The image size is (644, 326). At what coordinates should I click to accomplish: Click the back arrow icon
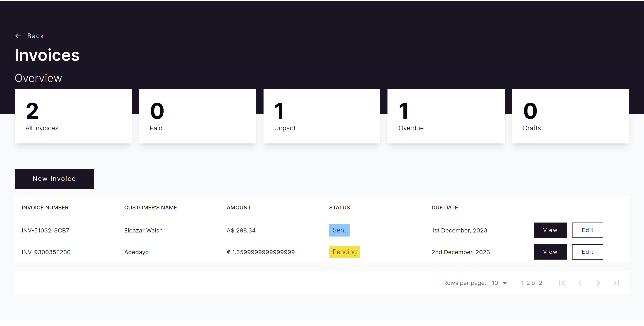click(x=18, y=36)
